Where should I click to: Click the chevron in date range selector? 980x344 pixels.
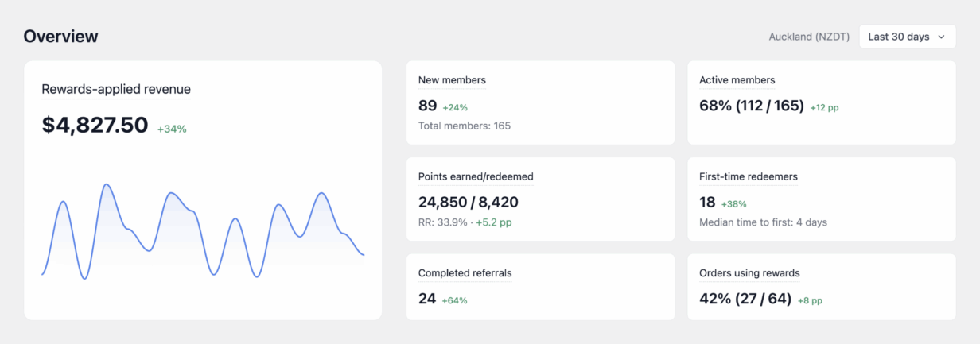tap(941, 37)
